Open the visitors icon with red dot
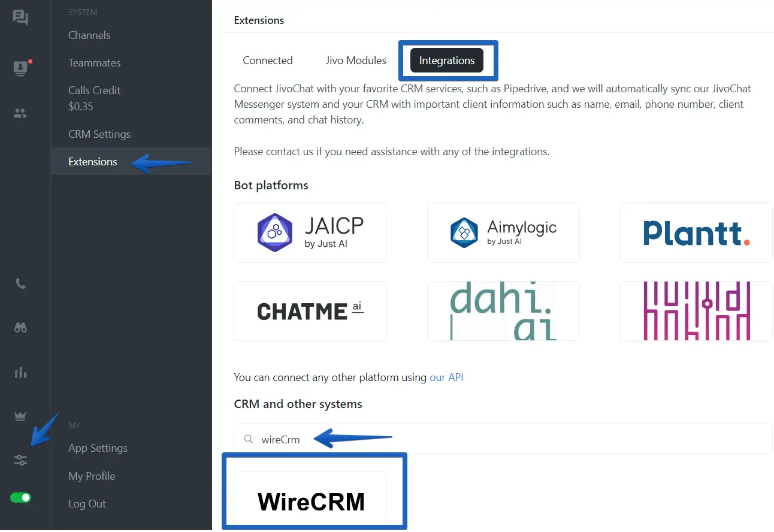The image size is (774, 532). click(21, 68)
